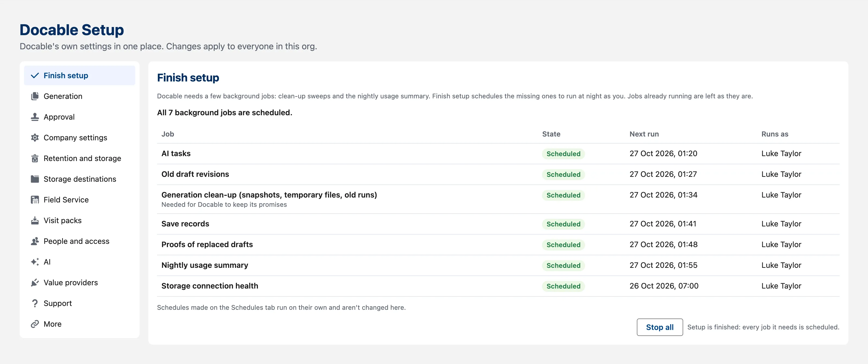The height and width of the screenshot is (364, 868).
Task: Open Company settings in sidebar
Action: point(80,138)
